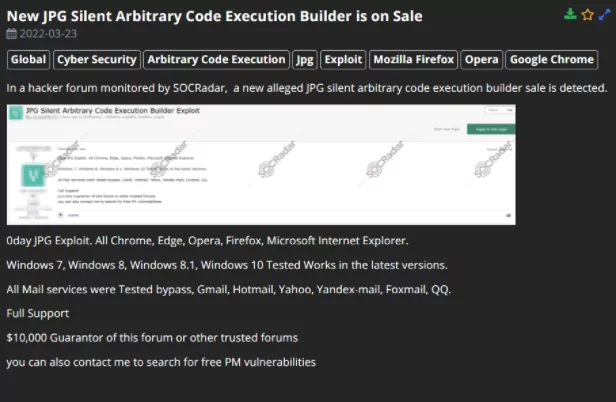616x402 pixels.
Task: Click the 0day JPG Exploit description line
Action: (207, 240)
